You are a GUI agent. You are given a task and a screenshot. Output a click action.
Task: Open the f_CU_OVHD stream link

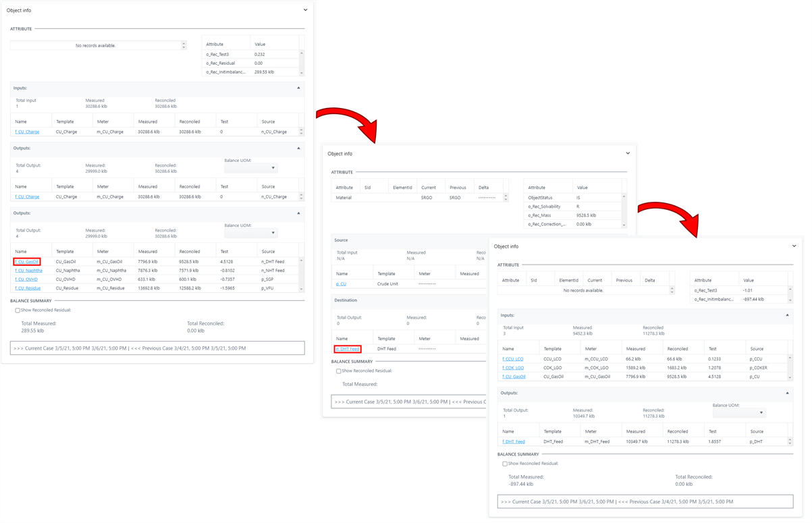tap(26, 279)
